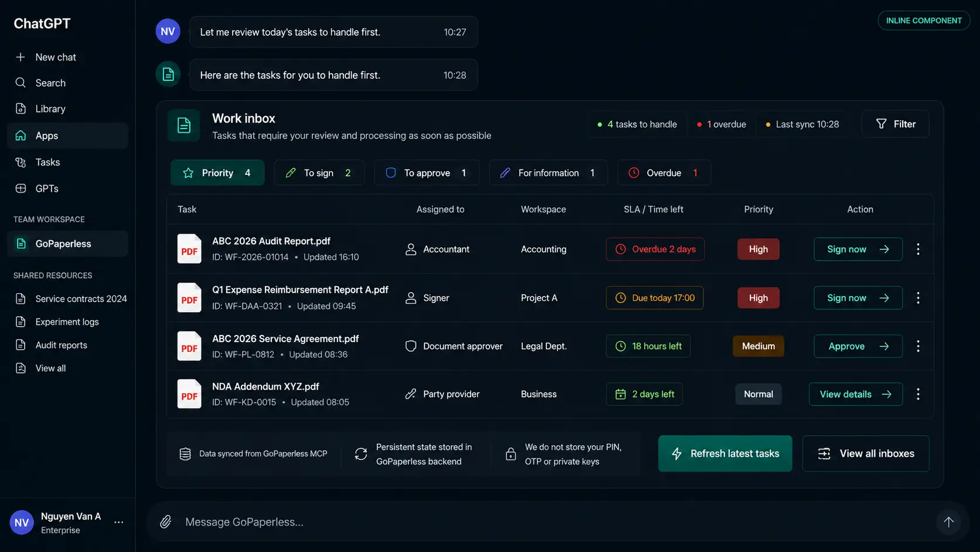The height and width of the screenshot is (552, 980).
Task: Click the Work inbox document icon
Action: (184, 125)
